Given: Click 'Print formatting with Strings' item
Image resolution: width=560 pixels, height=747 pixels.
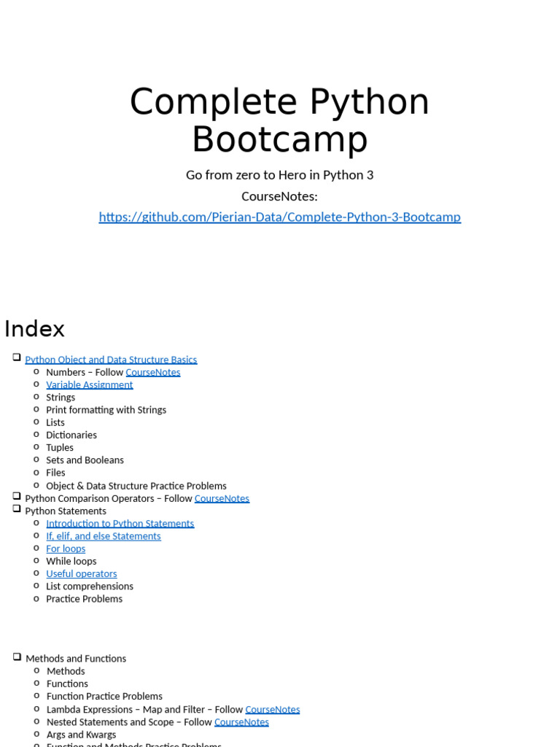Looking at the screenshot, I should [x=106, y=410].
